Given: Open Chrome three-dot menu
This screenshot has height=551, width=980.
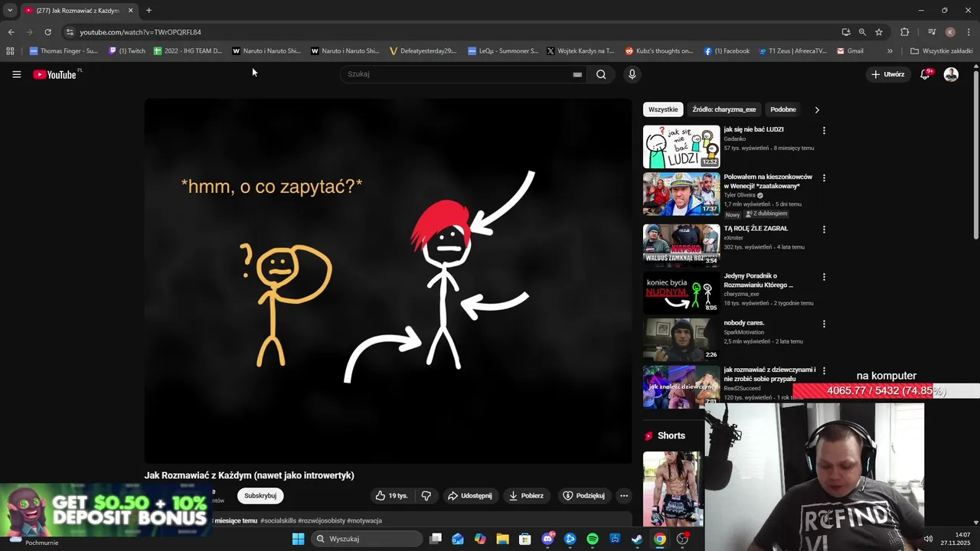Looking at the screenshot, I should [x=969, y=32].
